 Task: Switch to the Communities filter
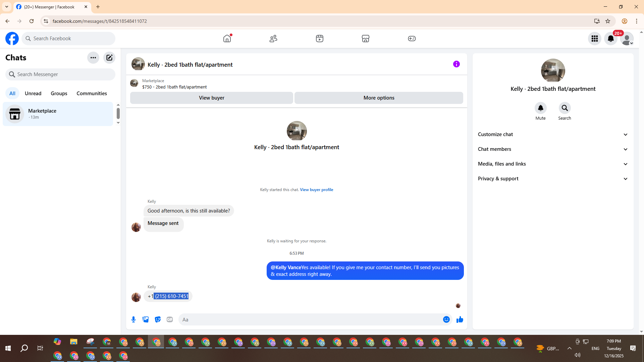point(92,94)
